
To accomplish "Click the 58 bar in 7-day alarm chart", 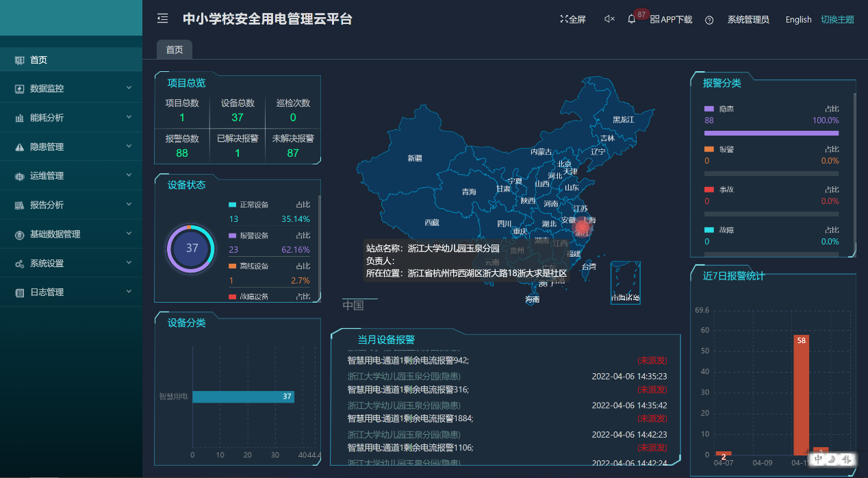I will [801, 394].
